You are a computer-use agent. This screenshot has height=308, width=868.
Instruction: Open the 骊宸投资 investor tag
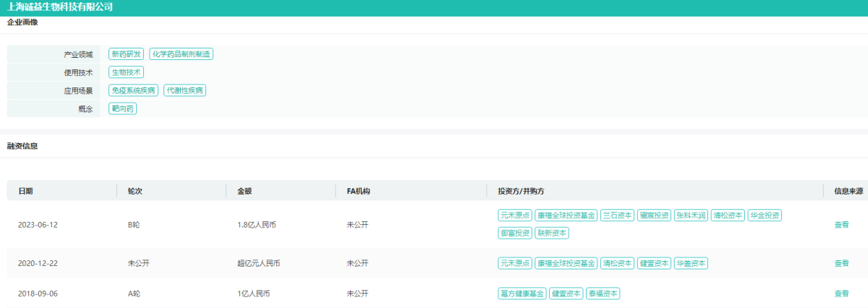(x=653, y=215)
